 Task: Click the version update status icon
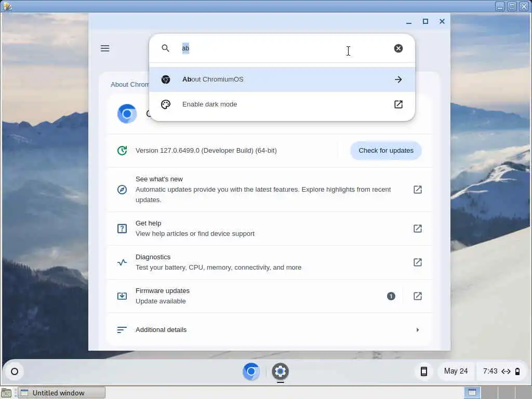pos(122,150)
